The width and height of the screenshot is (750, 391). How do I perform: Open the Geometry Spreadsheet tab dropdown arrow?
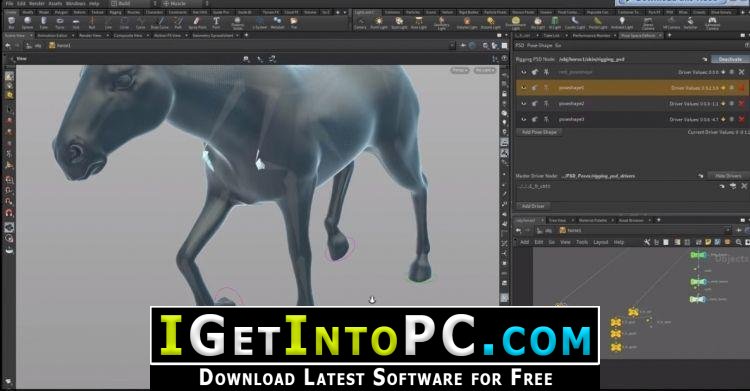point(238,35)
